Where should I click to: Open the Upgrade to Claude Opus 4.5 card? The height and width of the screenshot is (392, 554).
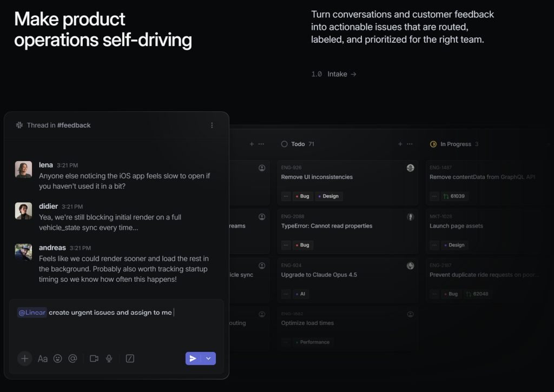click(348, 281)
